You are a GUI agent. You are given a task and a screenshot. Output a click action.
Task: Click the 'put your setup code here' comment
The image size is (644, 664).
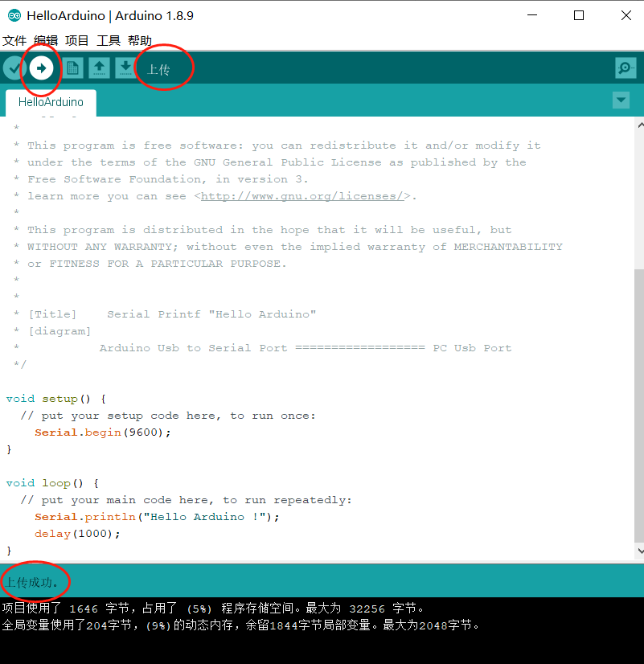click(168, 416)
